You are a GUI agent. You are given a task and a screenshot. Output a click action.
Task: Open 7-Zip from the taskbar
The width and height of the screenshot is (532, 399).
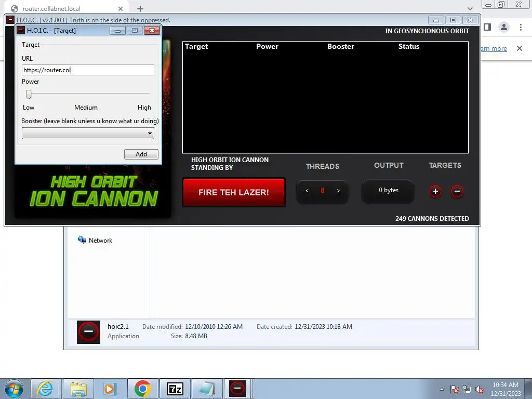tap(175, 389)
